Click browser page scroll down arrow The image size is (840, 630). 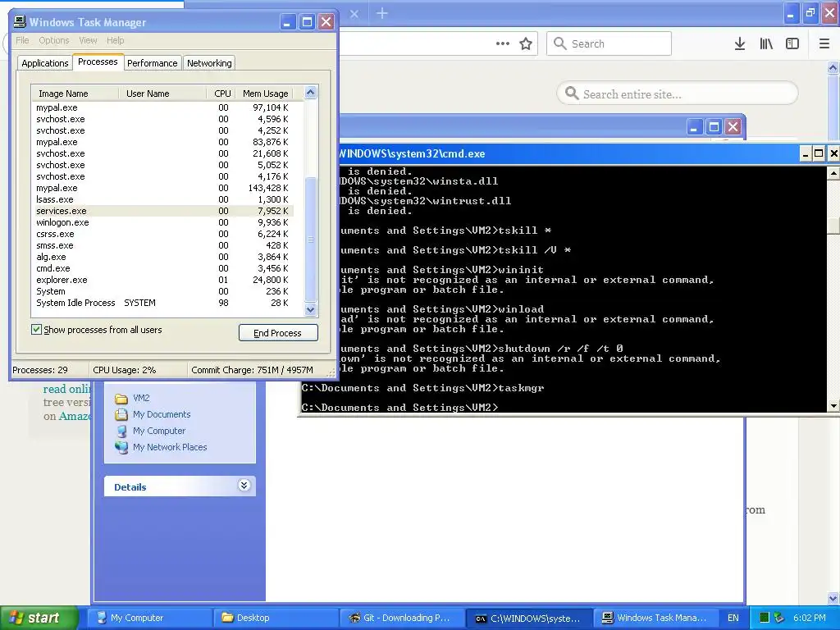click(x=833, y=597)
